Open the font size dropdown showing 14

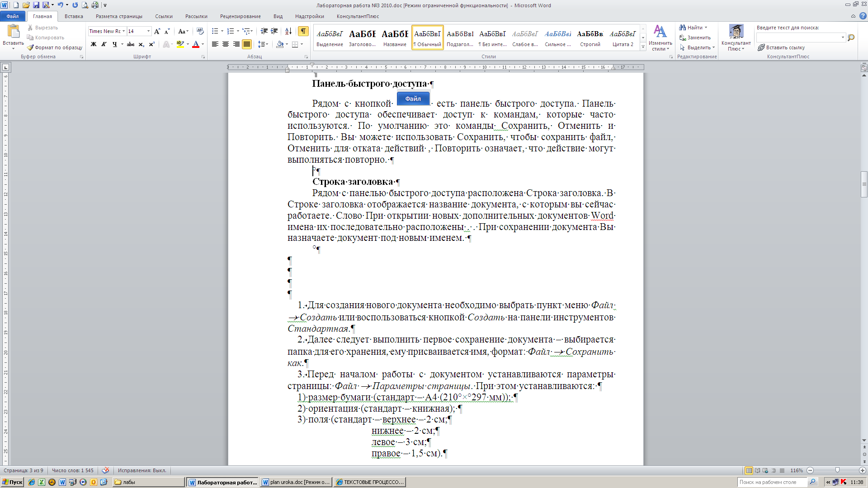pyautogui.click(x=148, y=31)
